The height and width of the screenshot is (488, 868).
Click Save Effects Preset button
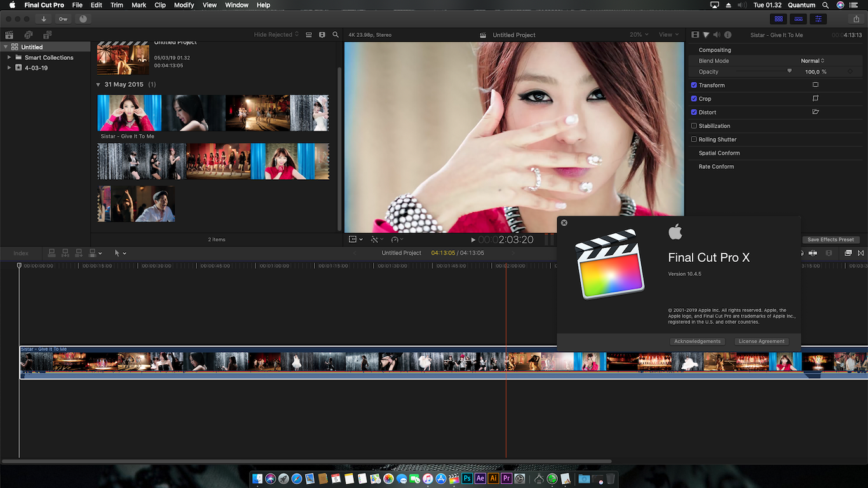pyautogui.click(x=831, y=240)
